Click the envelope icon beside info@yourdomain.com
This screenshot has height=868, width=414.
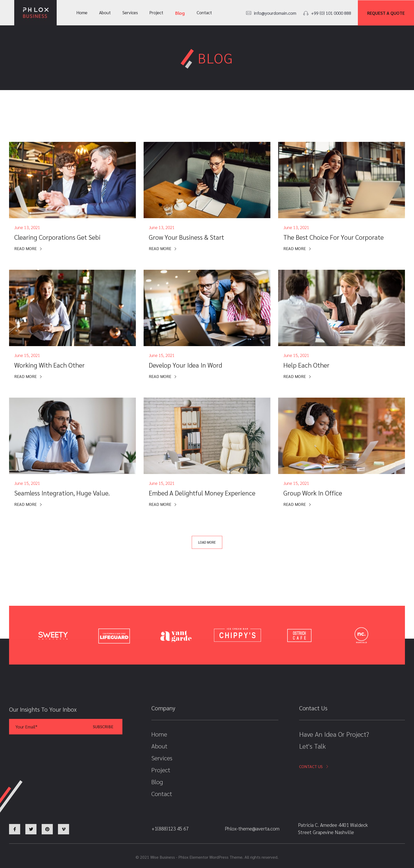(249, 13)
